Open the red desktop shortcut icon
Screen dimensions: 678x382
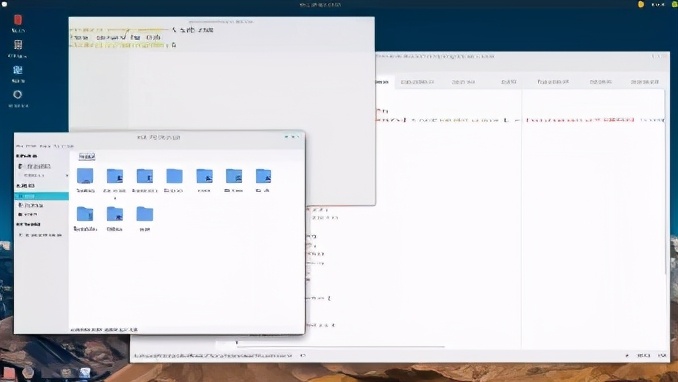coord(18,20)
